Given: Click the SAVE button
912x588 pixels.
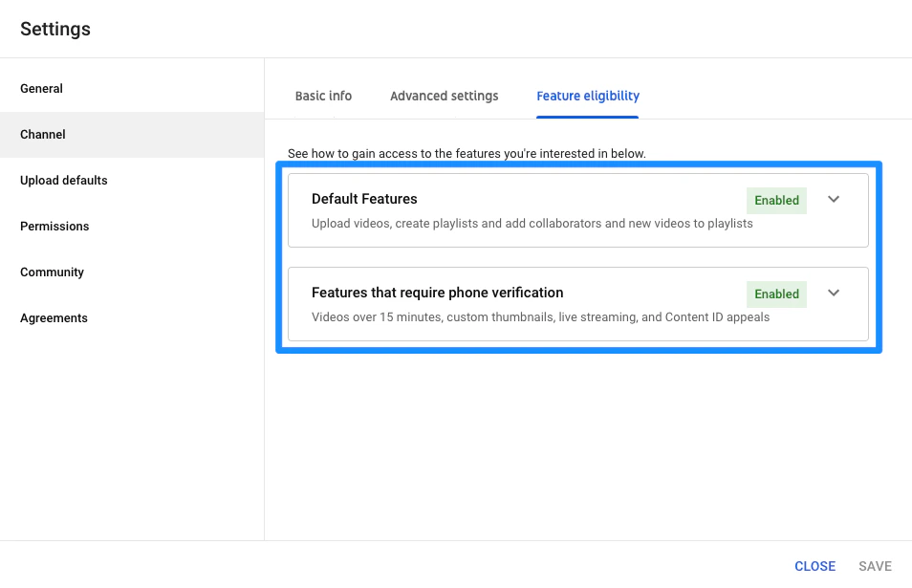Looking at the screenshot, I should (875, 566).
